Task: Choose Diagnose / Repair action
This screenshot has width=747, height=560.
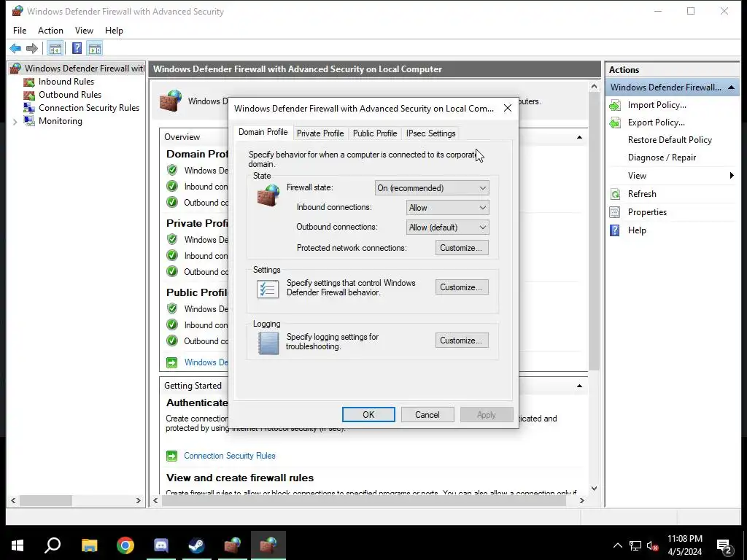Action: coord(662,157)
